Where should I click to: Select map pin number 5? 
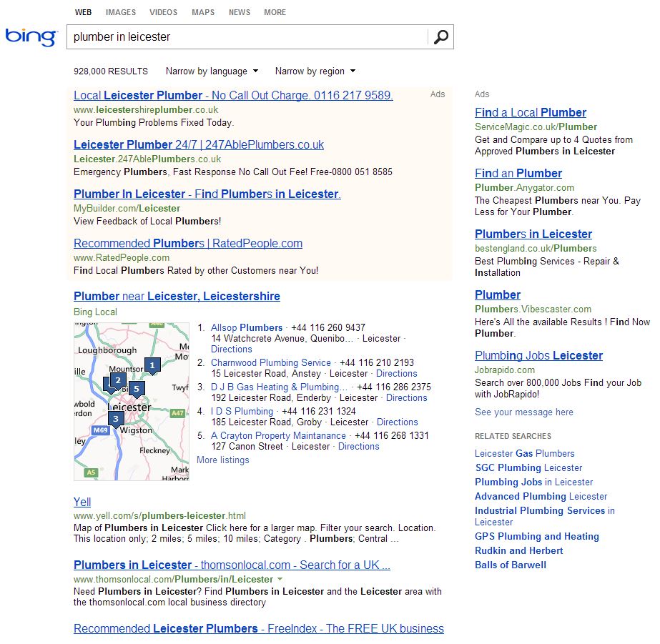point(137,389)
